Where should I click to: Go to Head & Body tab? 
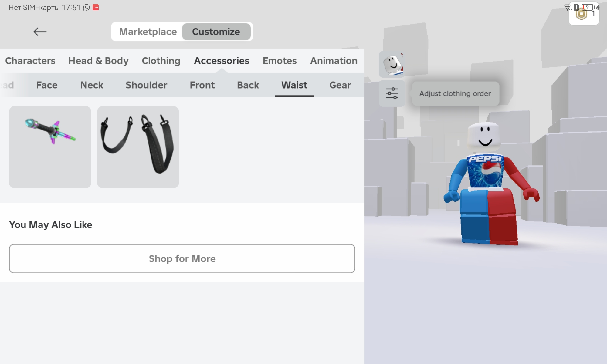click(x=98, y=61)
